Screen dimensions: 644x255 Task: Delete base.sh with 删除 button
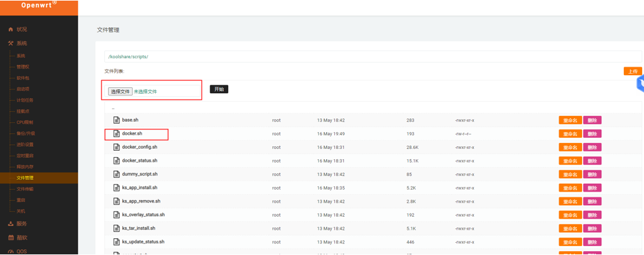tap(592, 120)
